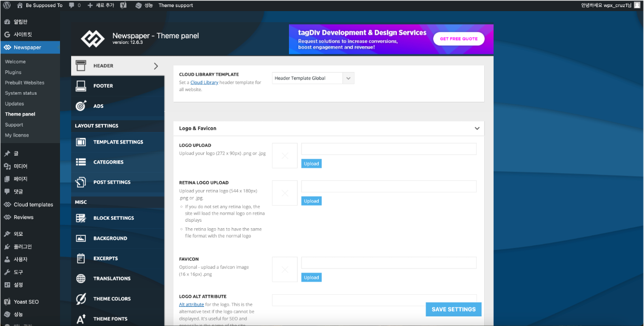
Task: Click the Footer section icon
Action: (81, 86)
